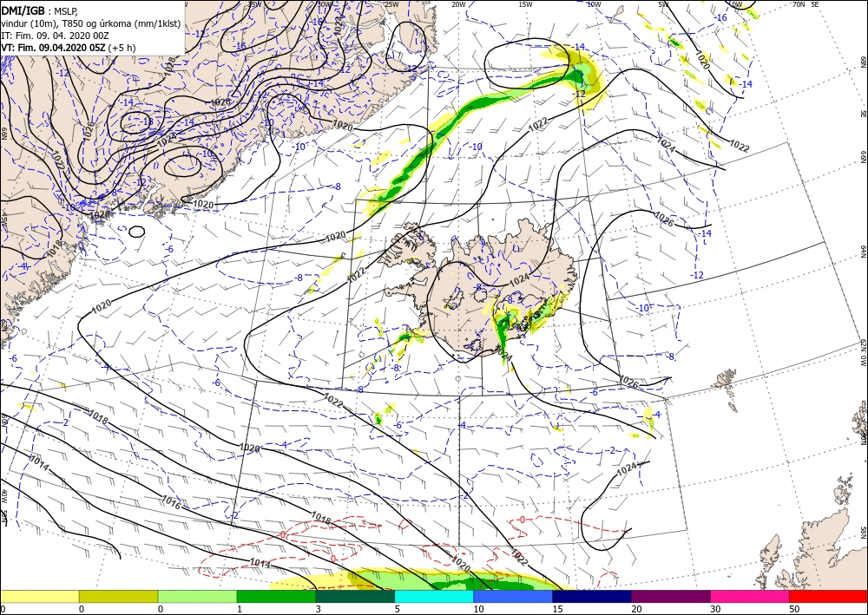Viewport: 868px width, 615px height.
Task: Click the "vindur (10m), T850 og úrkoma" line
Action: tap(91, 23)
